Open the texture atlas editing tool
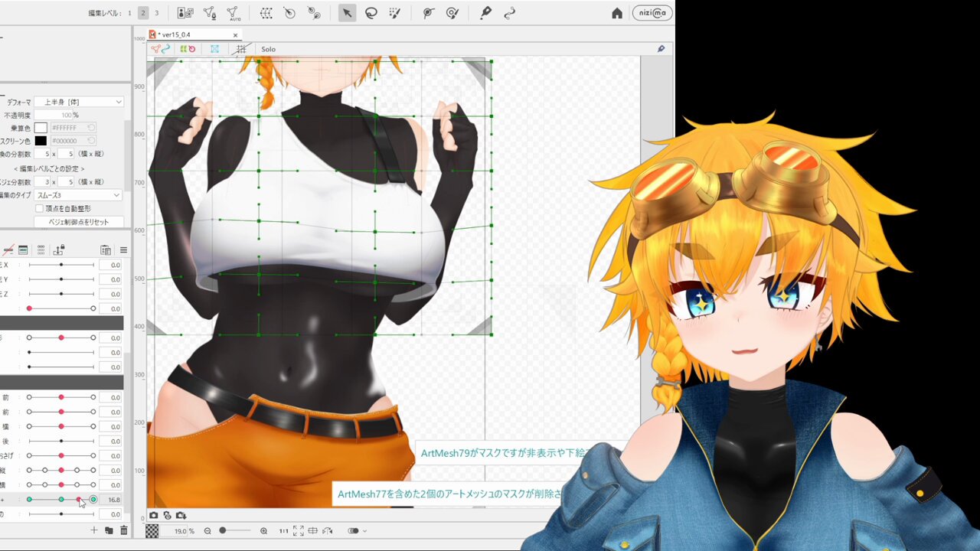 (x=185, y=13)
